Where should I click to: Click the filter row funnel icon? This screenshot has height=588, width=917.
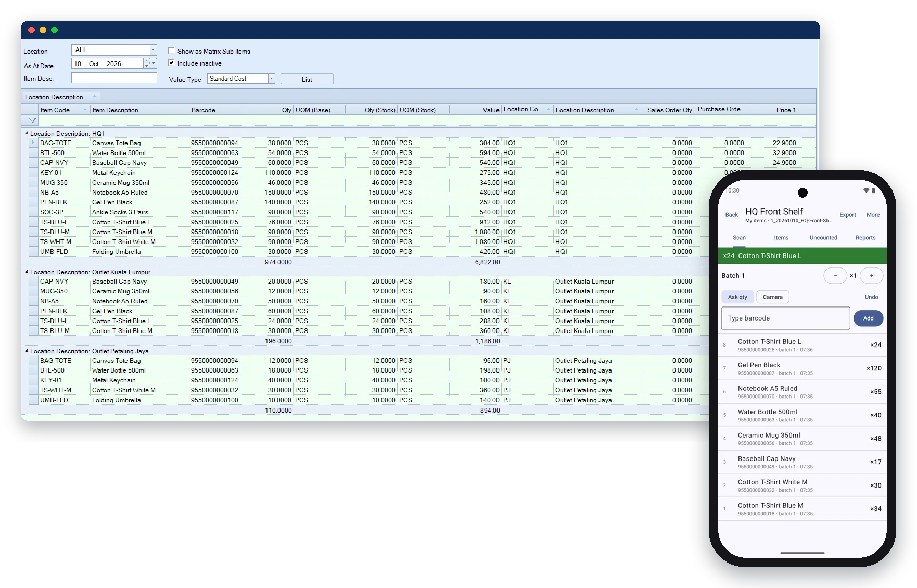tap(32, 121)
